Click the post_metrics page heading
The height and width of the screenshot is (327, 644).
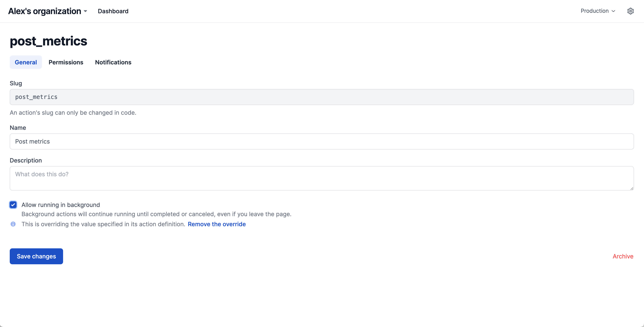[x=48, y=41]
